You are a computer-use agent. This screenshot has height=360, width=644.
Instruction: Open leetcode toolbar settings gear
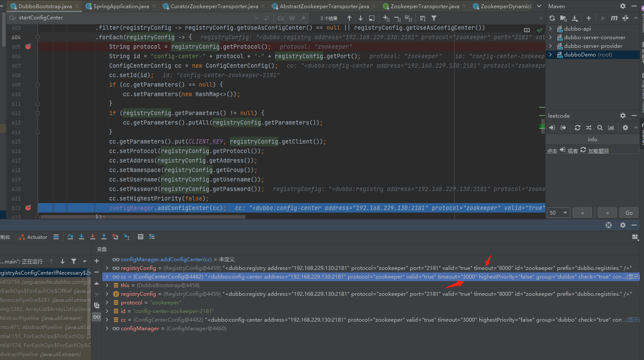(625, 128)
